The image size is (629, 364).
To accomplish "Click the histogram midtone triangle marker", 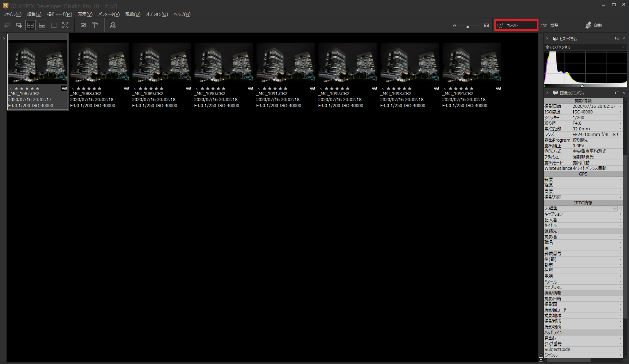I will pos(582,86).
